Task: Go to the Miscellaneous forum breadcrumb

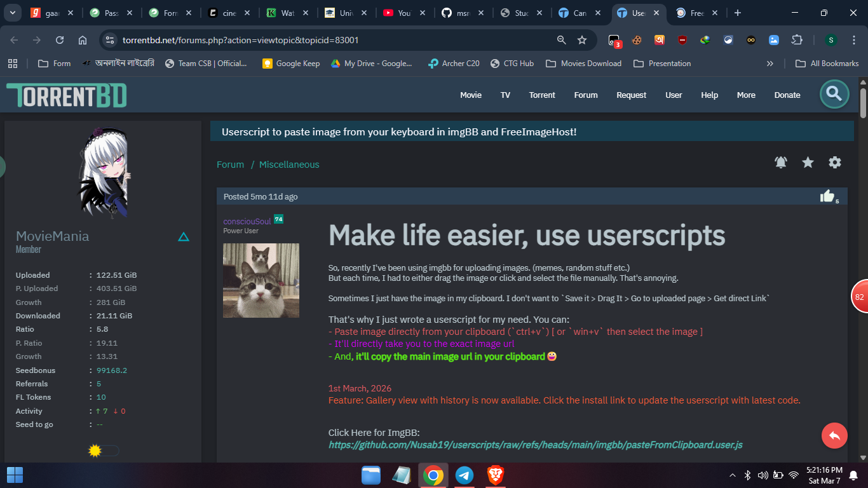Action: click(x=289, y=165)
